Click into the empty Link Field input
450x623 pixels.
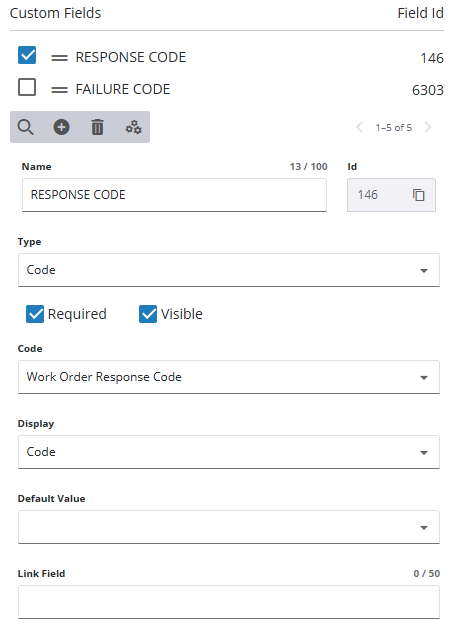point(229,602)
